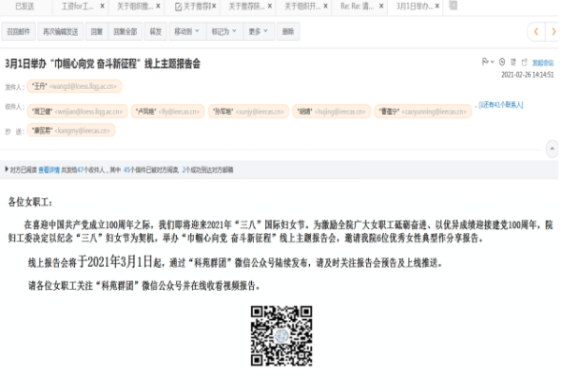562x392 pixels.
Task: Open the 移动到 dropdown
Action: (x=185, y=31)
